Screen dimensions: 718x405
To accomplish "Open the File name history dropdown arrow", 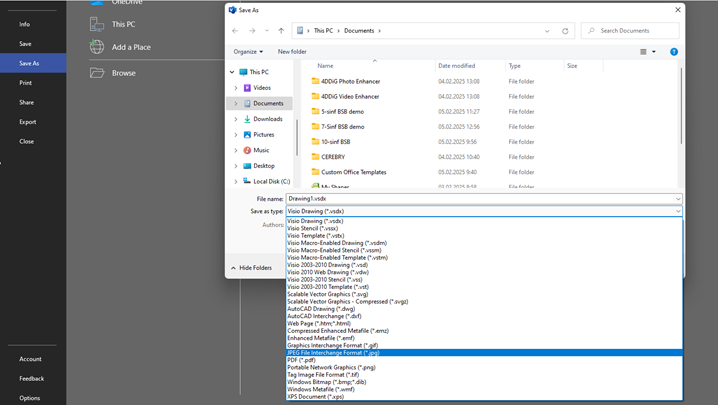I will (x=678, y=199).
